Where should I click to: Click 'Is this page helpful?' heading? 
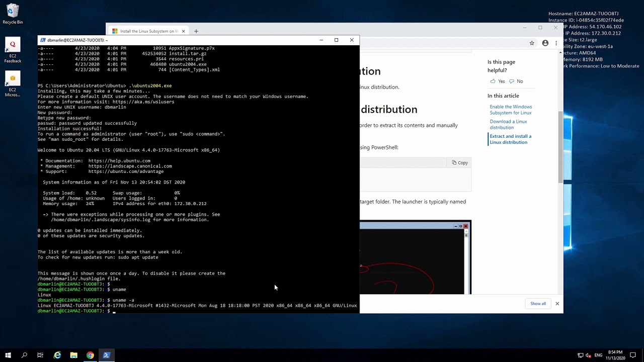[501, 66]
